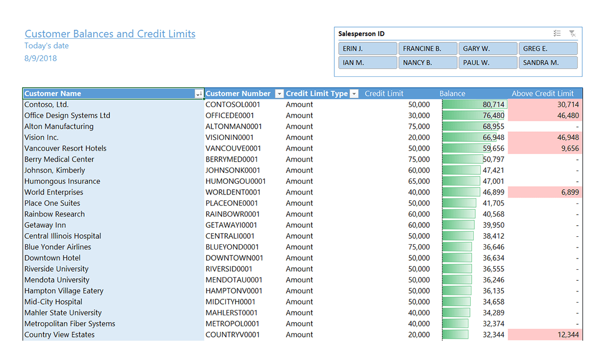604x364 pixels.
Task: Select above-limit value 6,899
Action: (x=570, y=192)
